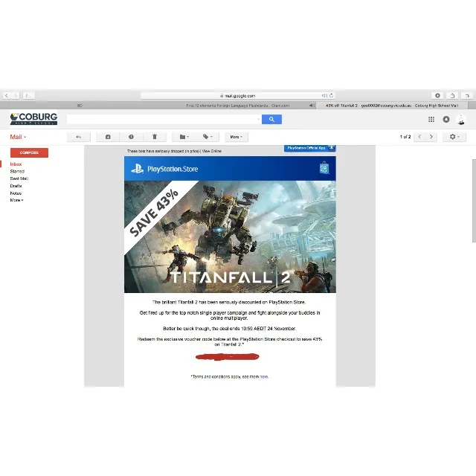Go to the newer conversation arrow
Image resolution: width=476 pixels, height=476 pixels.
[x=419, y=137]
